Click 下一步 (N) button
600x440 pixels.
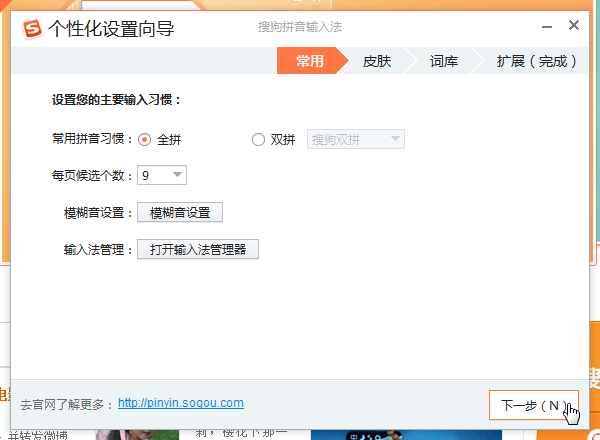tap(534, 405)
